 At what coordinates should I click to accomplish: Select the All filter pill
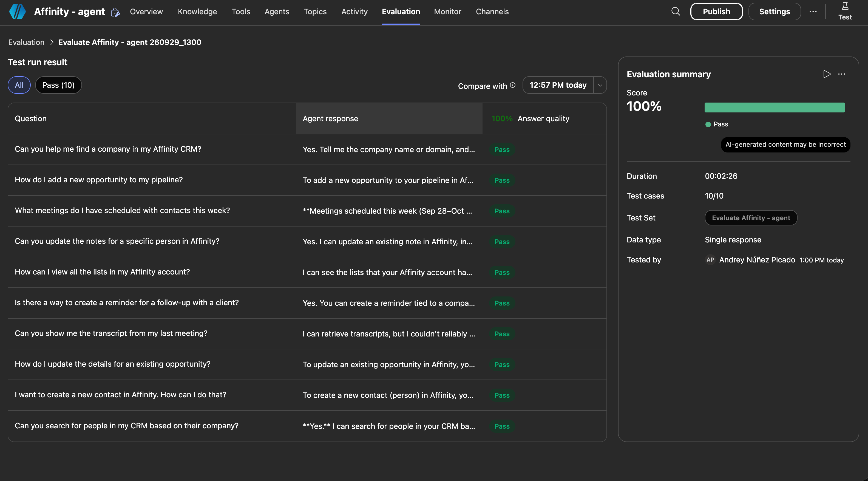coord(19,85)
